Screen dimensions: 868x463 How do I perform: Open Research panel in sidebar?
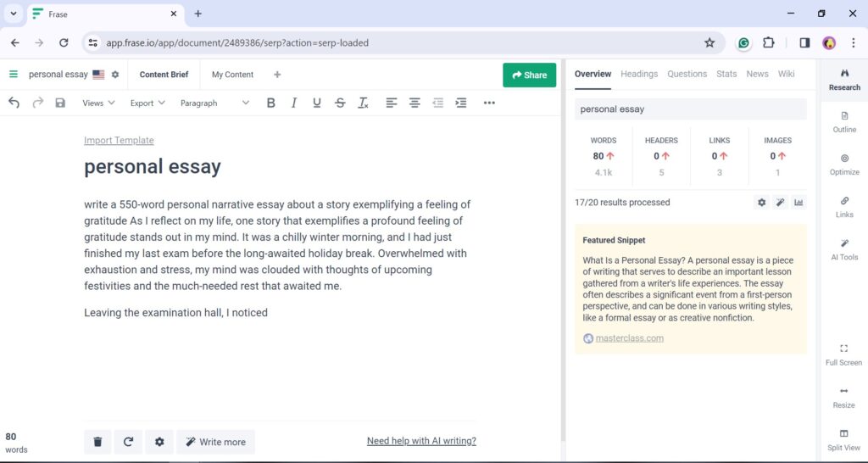coord(844,81)
